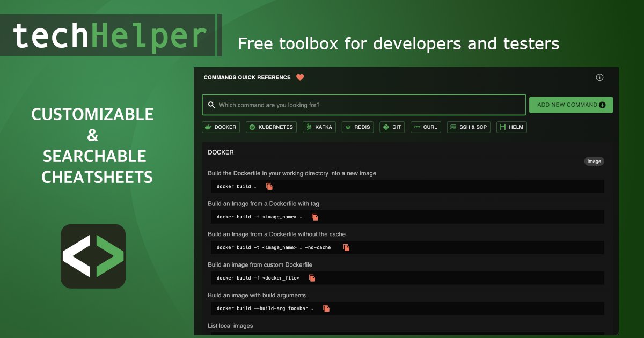Screen dimensions: 644x338
Task: Switch to the GIT category
Action: click(392, 127)
